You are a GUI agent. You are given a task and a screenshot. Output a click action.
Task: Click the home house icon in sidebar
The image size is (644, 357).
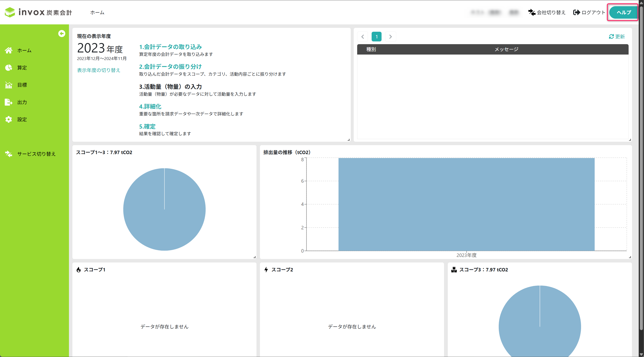(9, 50)
